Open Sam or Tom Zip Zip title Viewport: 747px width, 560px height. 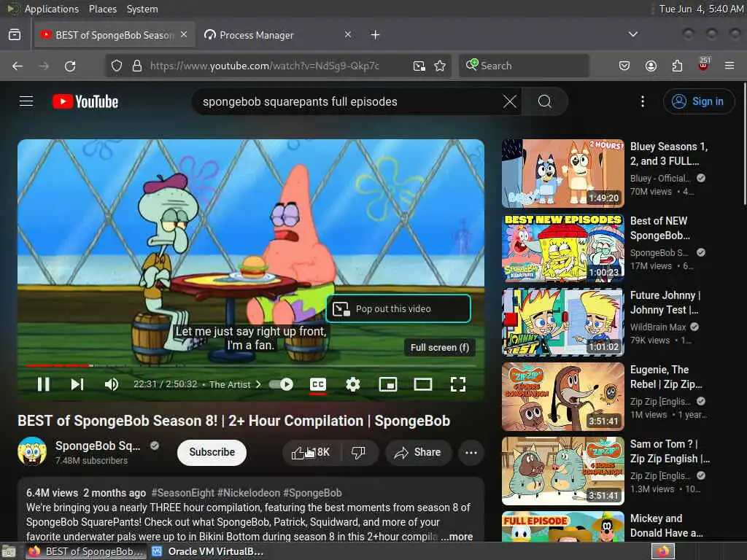pyautogui.click(x=670, y=451)
